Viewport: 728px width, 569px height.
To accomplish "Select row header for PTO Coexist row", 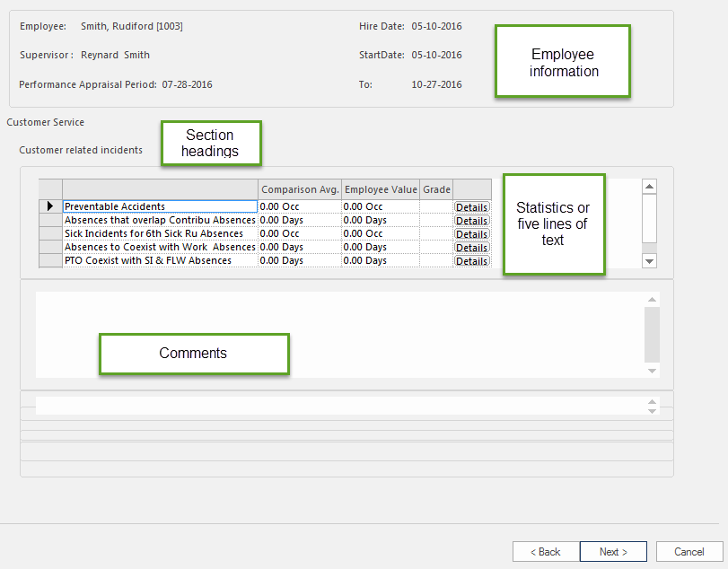I will point(50,260).
